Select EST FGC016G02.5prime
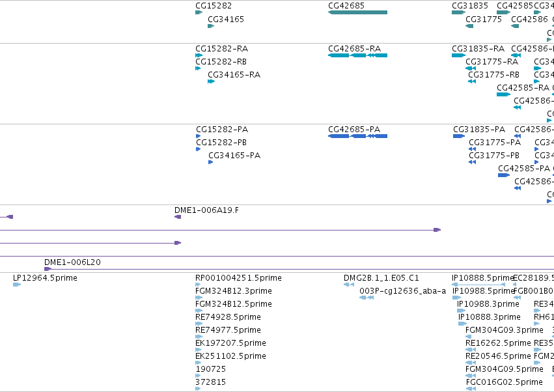This screenshot has height=392, width=554. coord(505,382)
